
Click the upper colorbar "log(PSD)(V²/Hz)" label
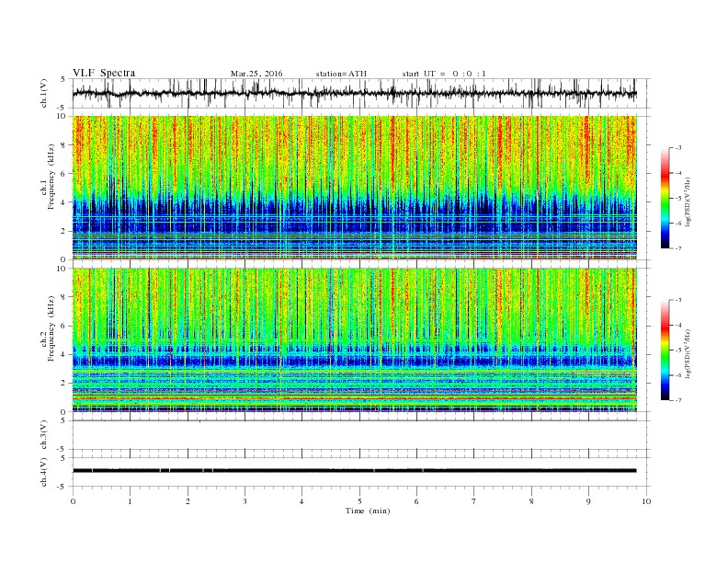pyautogui.click(x=688, y=201)
